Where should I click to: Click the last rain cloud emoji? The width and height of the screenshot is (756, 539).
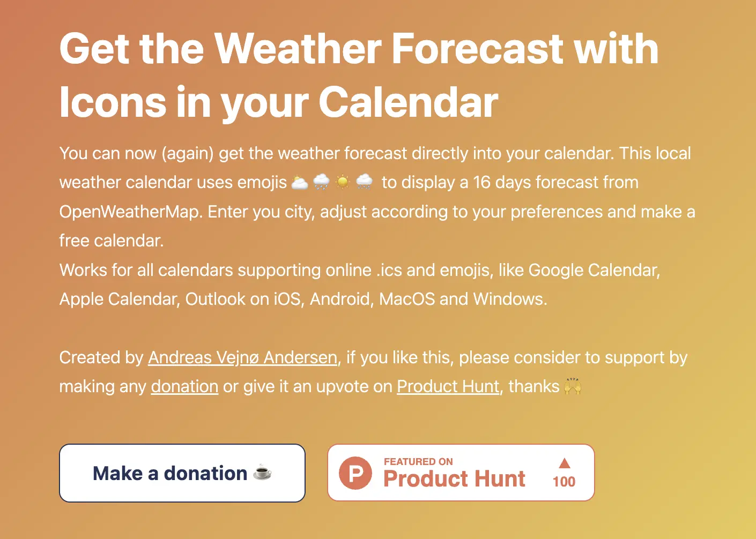point(364,182)
